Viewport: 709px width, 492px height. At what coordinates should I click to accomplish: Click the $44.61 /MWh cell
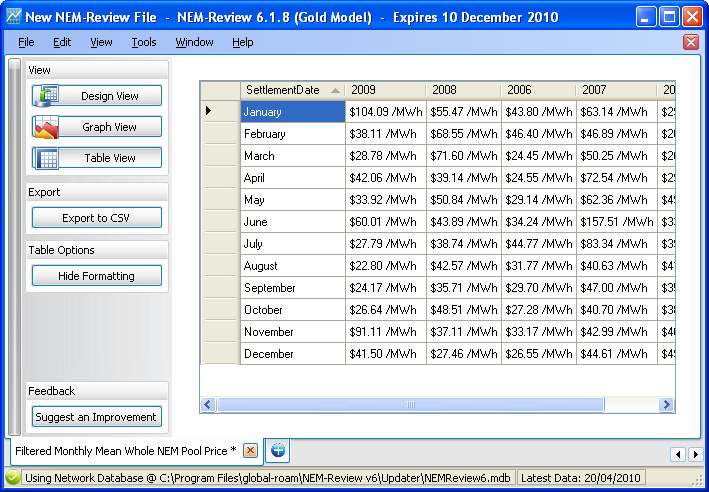(617, 354)
